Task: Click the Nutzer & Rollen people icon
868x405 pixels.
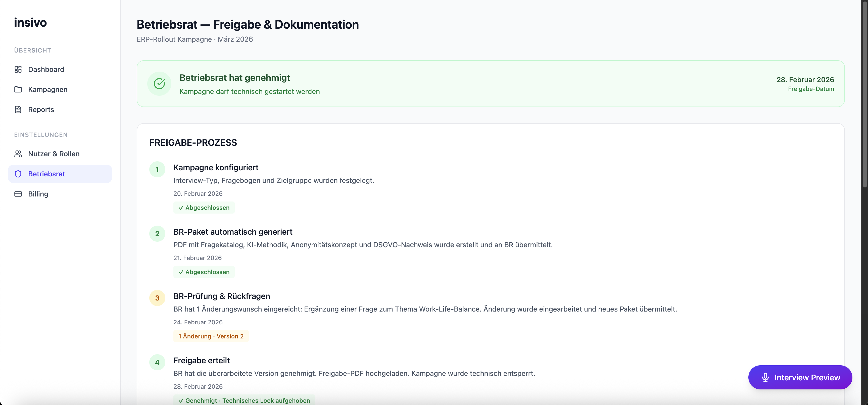Action: 18,154
